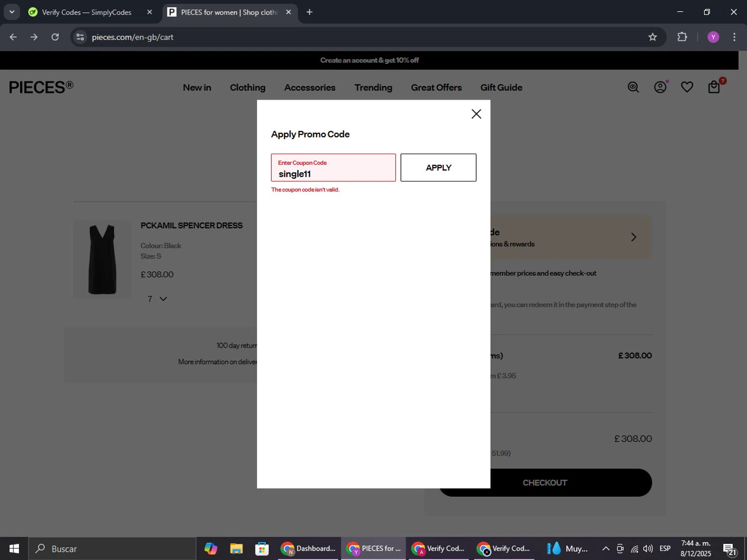
Task: Switch ESP keyboard language indicator
Action: [665, 549]
